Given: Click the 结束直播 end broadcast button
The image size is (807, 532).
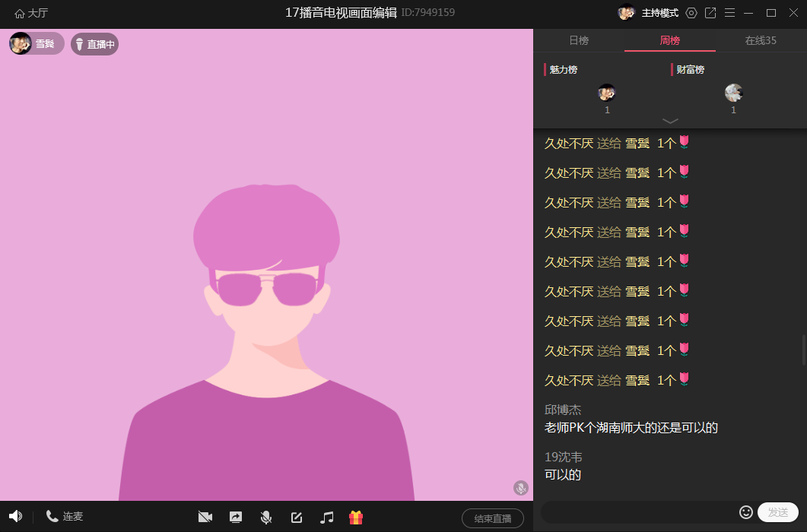Looking at the screenshot, I should [492, 518].
